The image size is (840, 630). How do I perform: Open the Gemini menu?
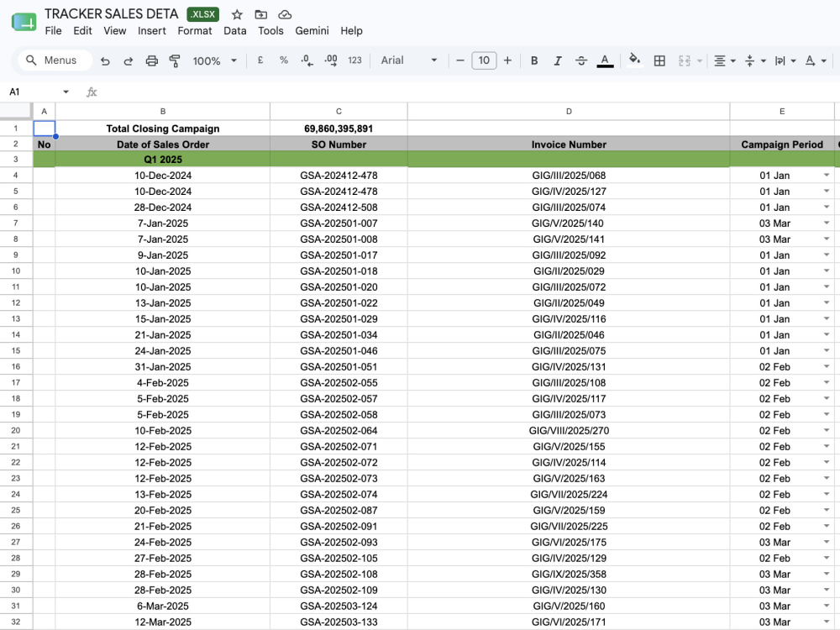(312, 31)
